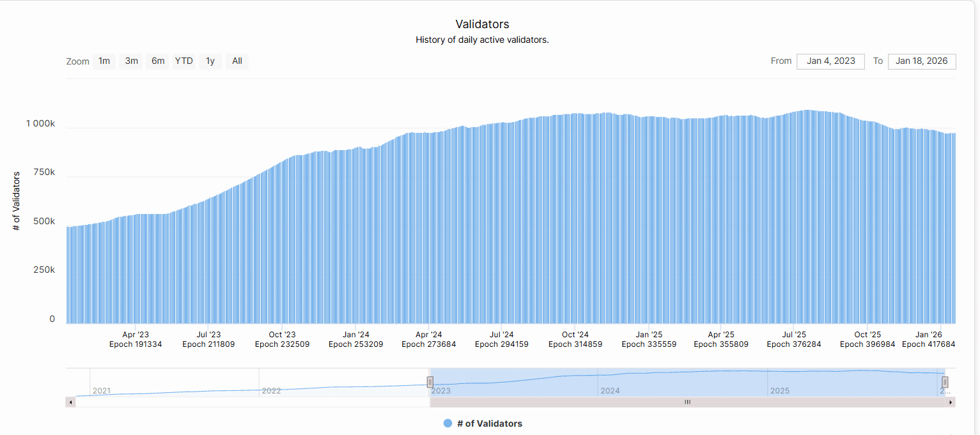This screenshot has width=980, height=435.
Task: Zoom chart to 1y
Action: (210, 61)
